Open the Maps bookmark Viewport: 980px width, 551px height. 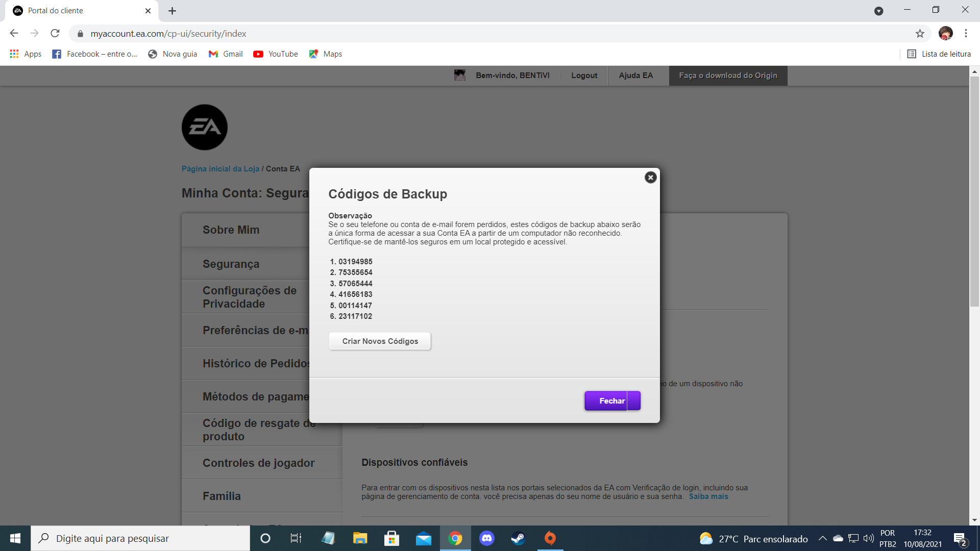tap(326, 54)
